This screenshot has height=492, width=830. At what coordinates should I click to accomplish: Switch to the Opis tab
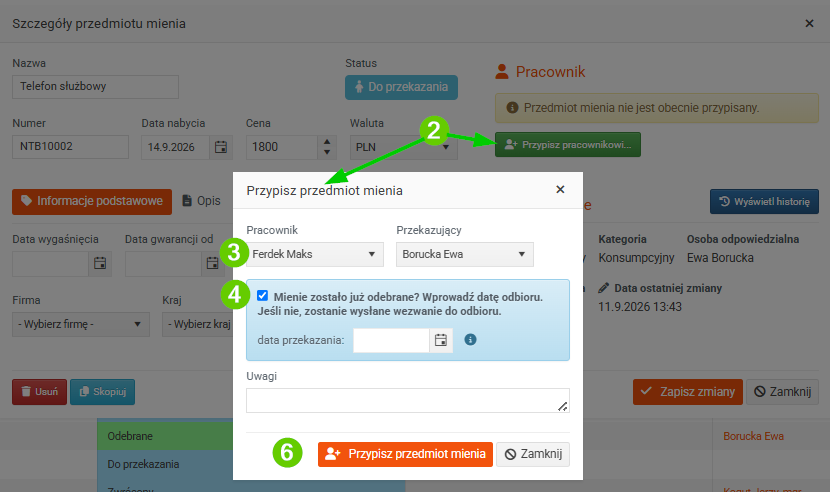[202, 201]
